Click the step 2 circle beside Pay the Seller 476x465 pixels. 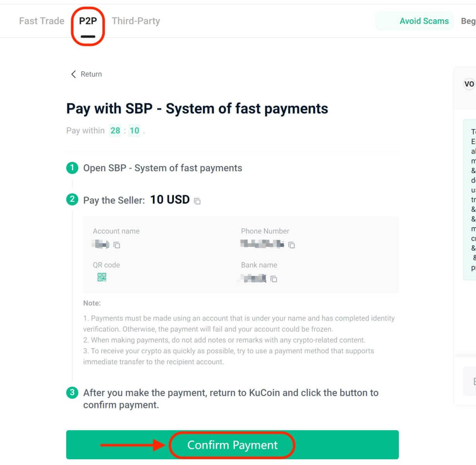click(72, 200)
